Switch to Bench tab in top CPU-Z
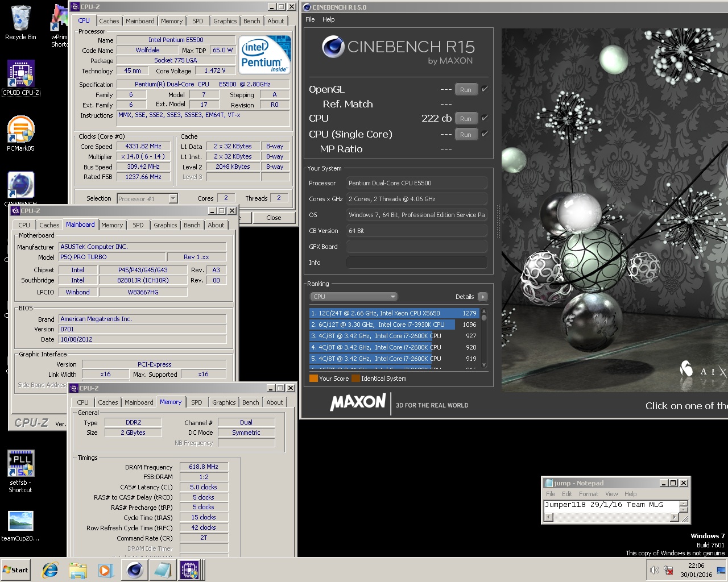This screenshot has height=582, width=728. pyautogui.click(x=252, y=21)
